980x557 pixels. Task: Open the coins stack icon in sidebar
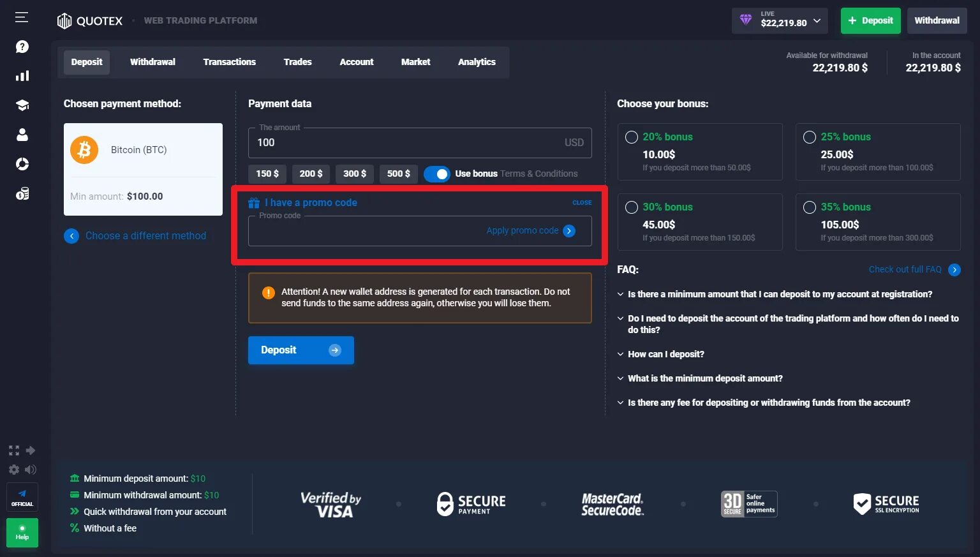click(22, 193)
